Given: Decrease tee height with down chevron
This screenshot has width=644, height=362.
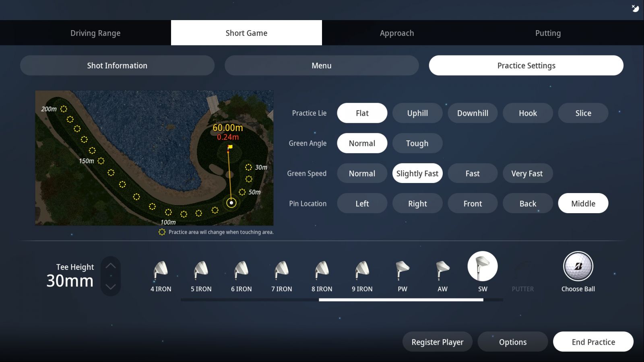Looking at the screenshot, I should [111, 286].
